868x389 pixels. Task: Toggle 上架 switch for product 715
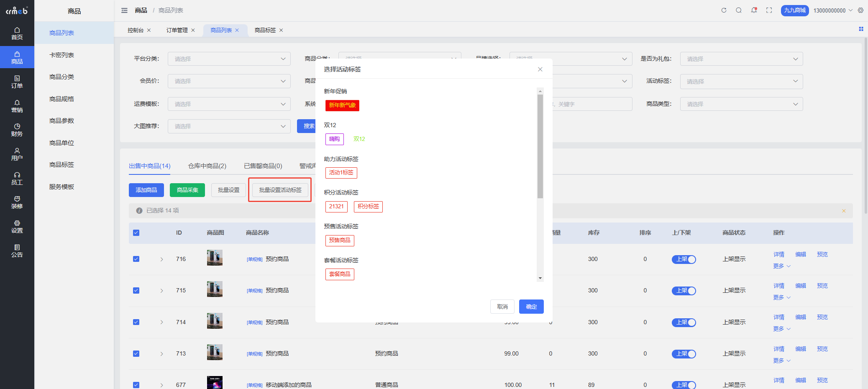[x=684, y=291]
